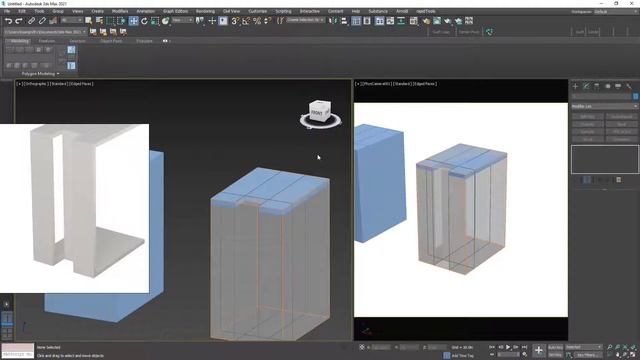Viewport: 640px width, 360px height.
Task: Switch to the Modify command panel tab
Action: click(586, 86)
